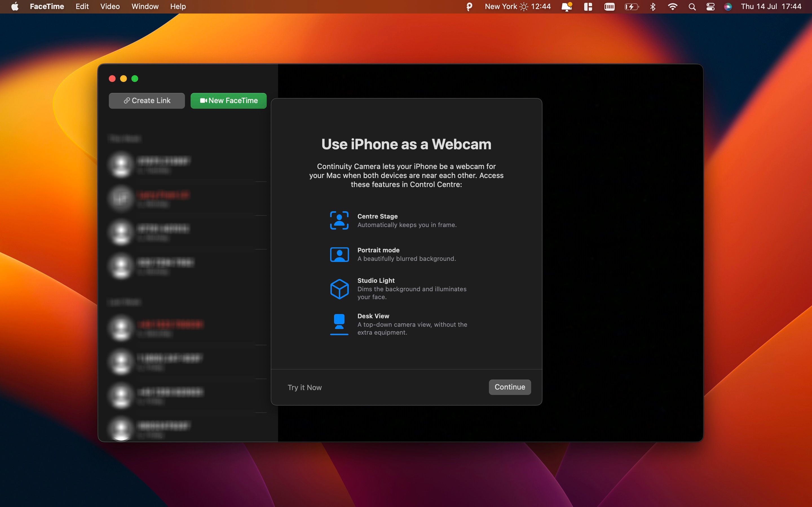
Task: Open the Bluetooth menu bar icon
Action: [x=653, y=7]
